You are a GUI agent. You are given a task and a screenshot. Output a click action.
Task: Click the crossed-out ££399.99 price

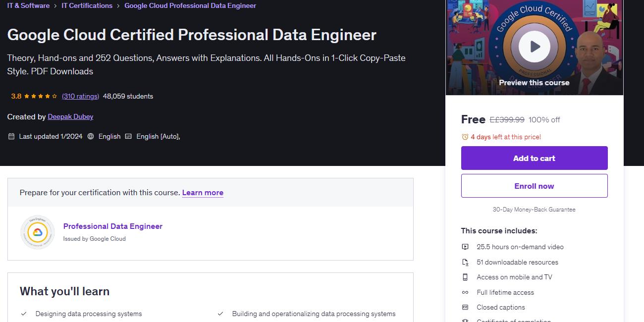coord(507,119)
